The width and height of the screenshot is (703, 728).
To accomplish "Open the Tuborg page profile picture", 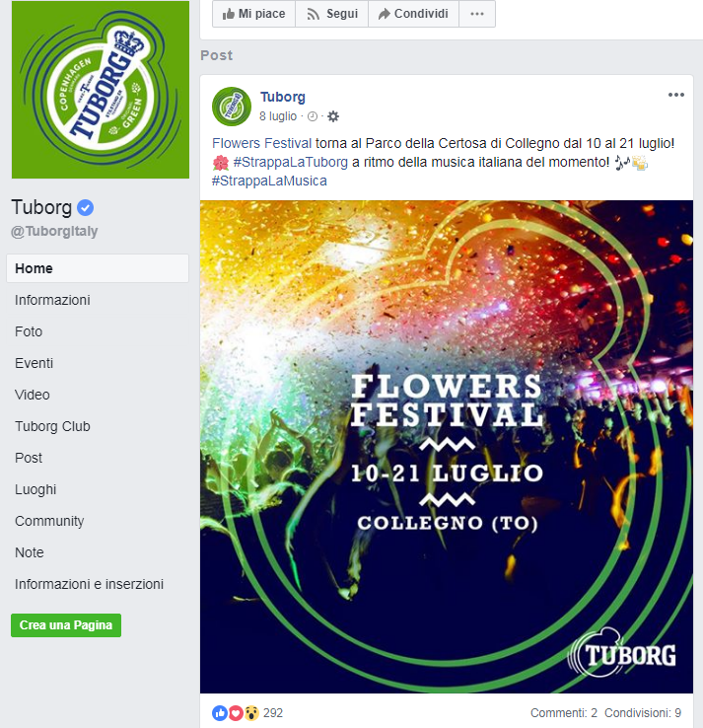I will click(x=101, y=90).
